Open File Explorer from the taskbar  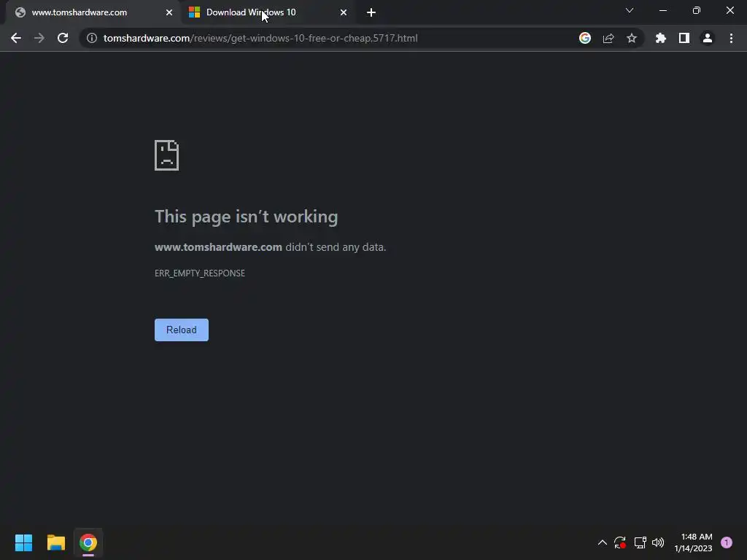(55, 542)
